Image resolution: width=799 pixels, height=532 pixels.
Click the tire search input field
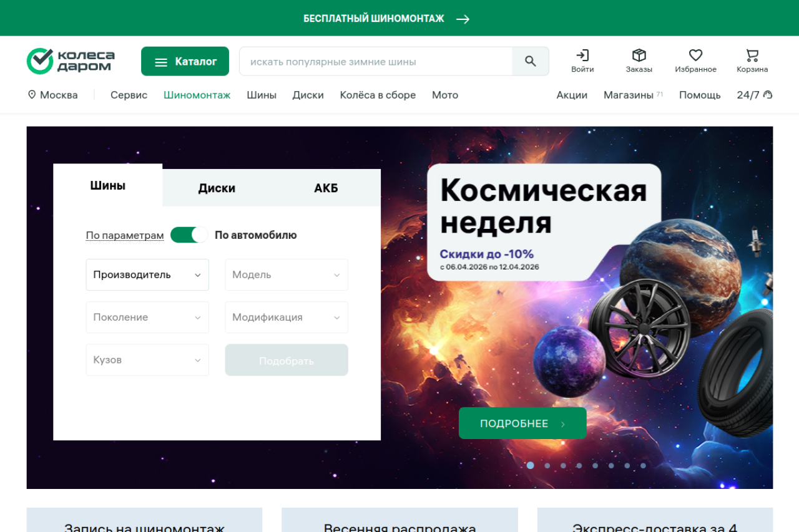376,61
